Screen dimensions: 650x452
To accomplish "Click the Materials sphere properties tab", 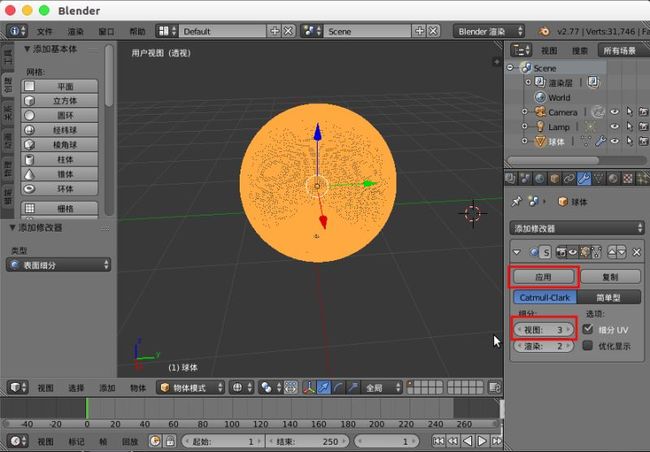I will pos(613,179).
